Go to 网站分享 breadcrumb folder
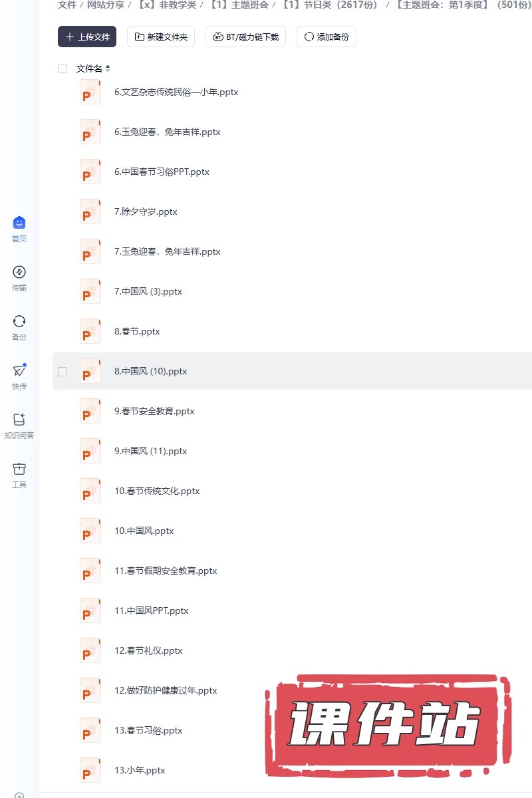 click(104, 5)
